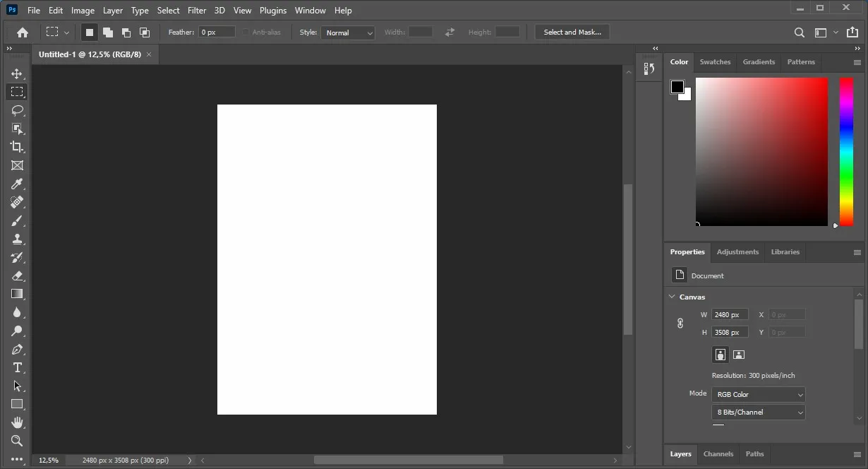This screenshot has width=868, height=469.
Task: Open the Filter menu
Action: pyautogui.click(x=196, y=10)
